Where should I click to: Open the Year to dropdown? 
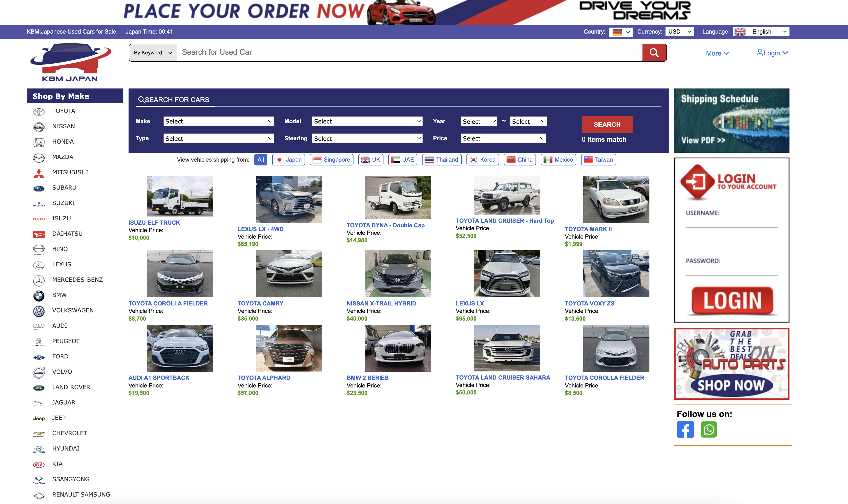click(528, 121)
